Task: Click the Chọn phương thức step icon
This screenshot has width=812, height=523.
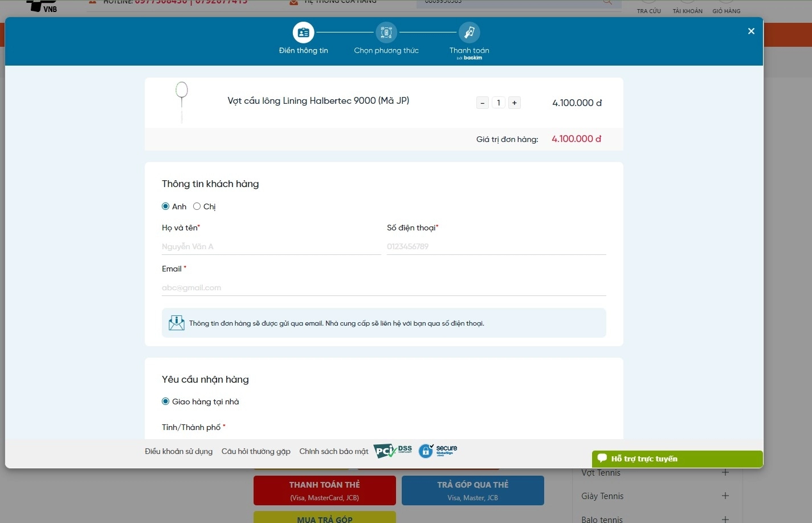Action: [386, 33]
